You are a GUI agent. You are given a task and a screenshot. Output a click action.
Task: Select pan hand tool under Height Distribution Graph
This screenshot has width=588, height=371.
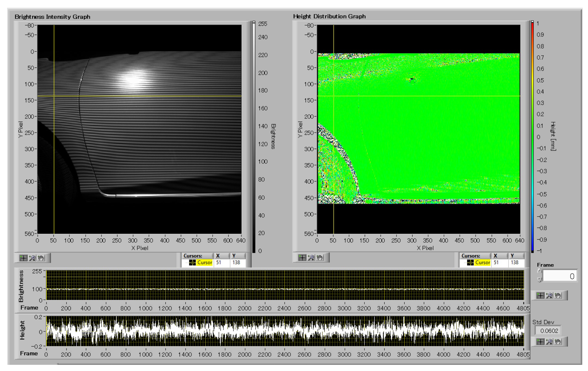click(320, 257)
